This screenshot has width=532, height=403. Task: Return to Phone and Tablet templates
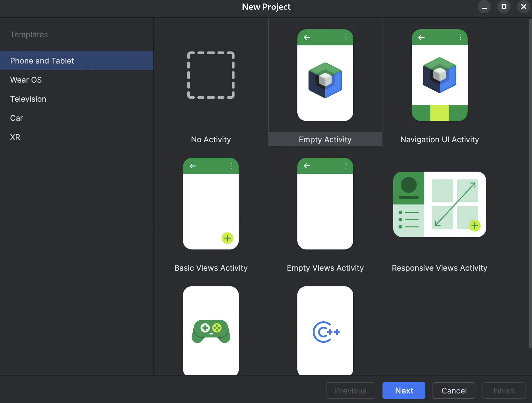(42, 61)
